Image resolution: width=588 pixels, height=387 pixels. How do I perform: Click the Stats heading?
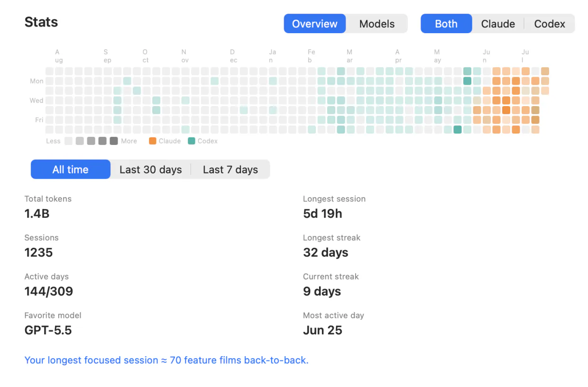[41, 22]
